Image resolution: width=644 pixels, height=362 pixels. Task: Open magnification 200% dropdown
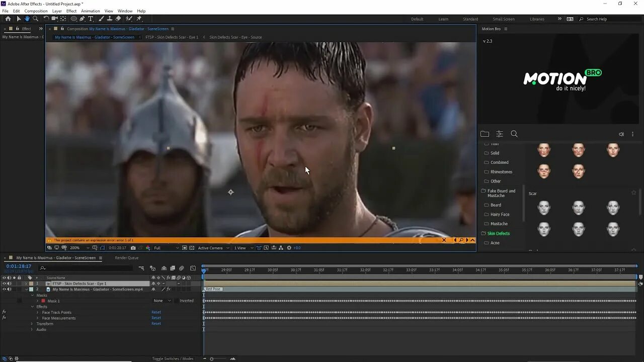coord(79,248)
